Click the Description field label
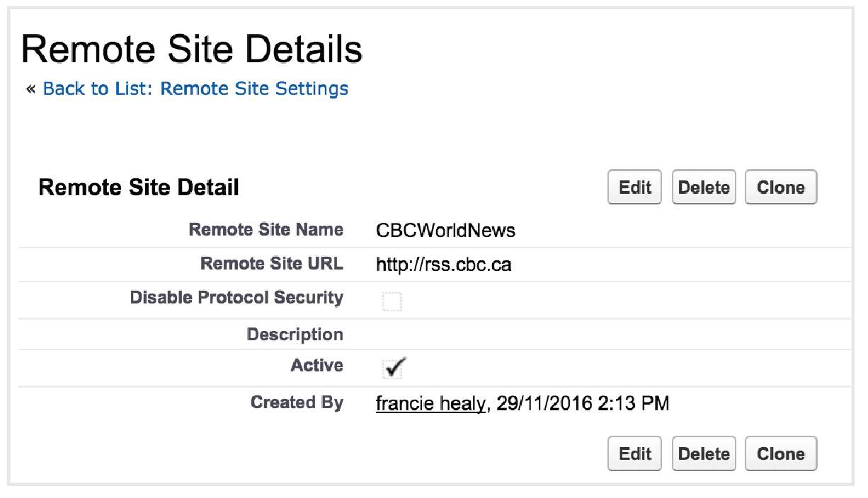 (x=295, y=335)
